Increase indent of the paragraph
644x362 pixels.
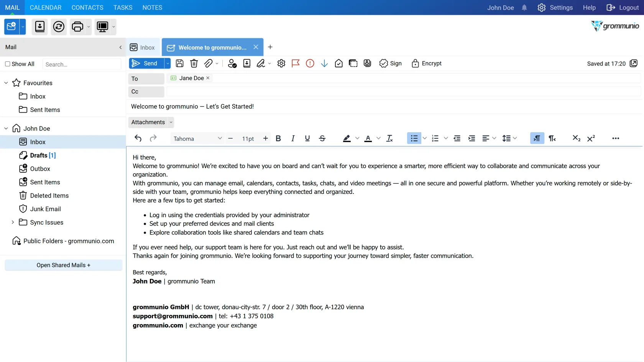472,138
